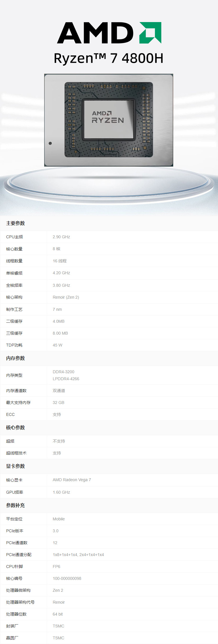Viewport: 218px width, 644px height.
Task: Click the 三级缓存 label
Action: click(x=14, y=333)
